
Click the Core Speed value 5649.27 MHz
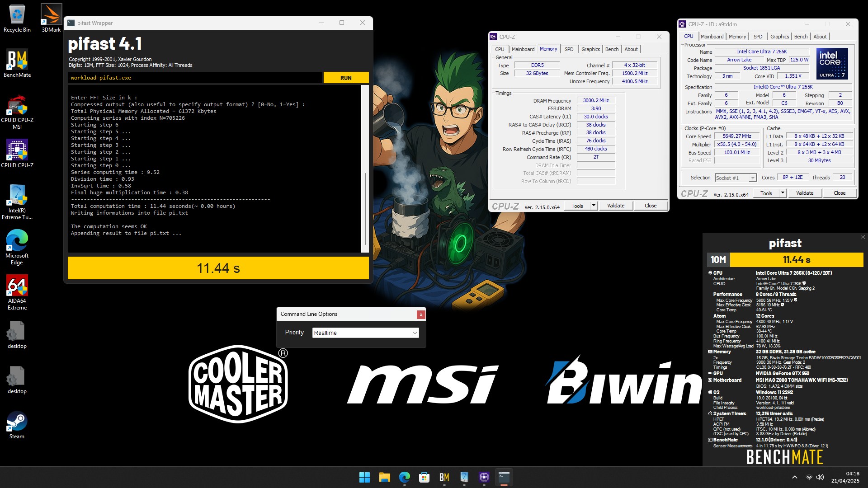pyautogui.click(x=737, y=136)
